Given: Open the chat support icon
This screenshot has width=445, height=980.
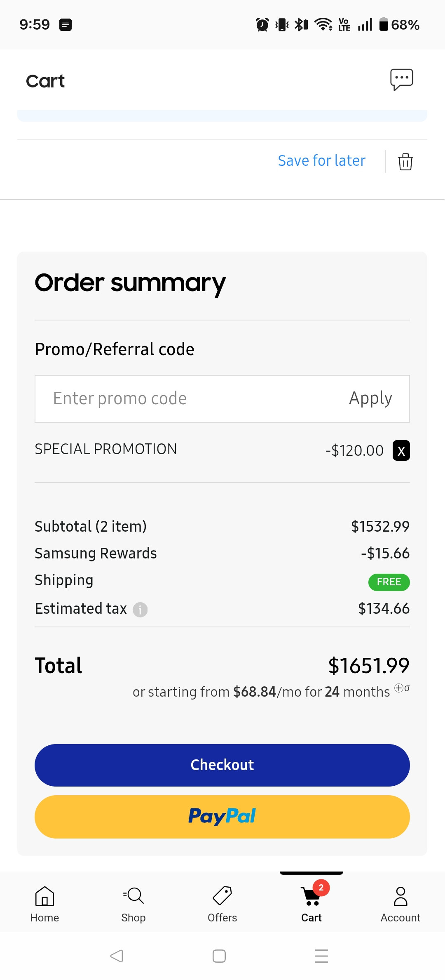Looking at the screenshot, I should pos(401,79).
